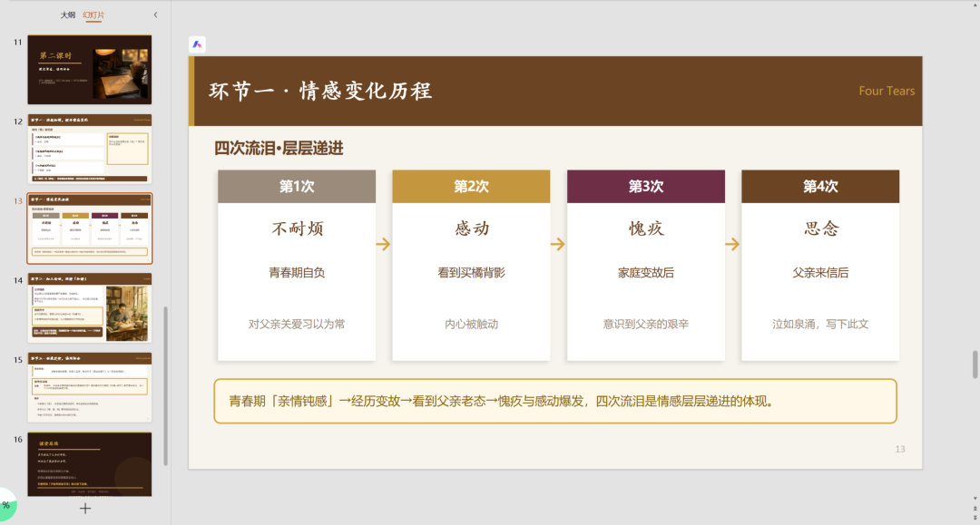
Task: Click the text 父亲来信后
Action: click(x=820, y=273)
